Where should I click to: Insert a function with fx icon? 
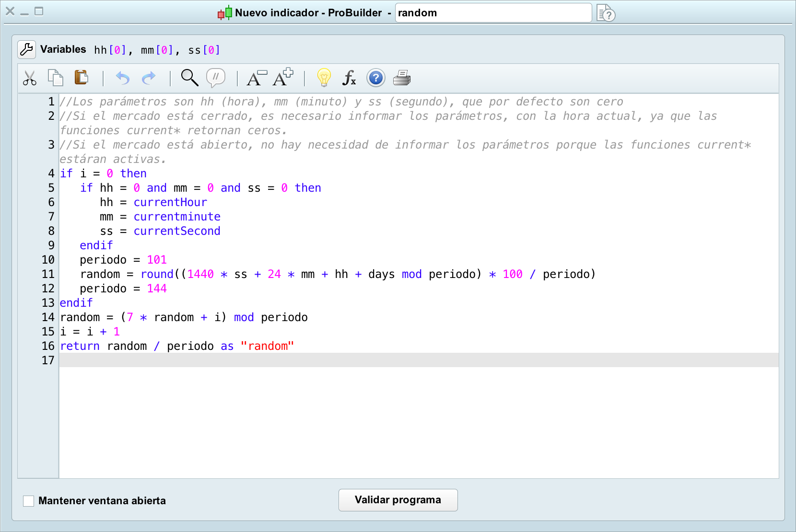tap(349, 78)
